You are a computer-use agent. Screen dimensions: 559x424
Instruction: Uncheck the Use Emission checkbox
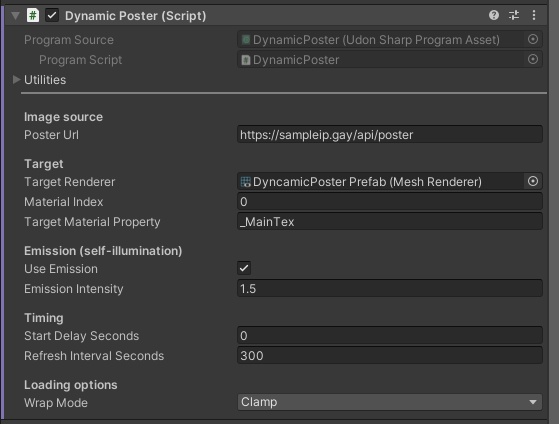point(244,268)
